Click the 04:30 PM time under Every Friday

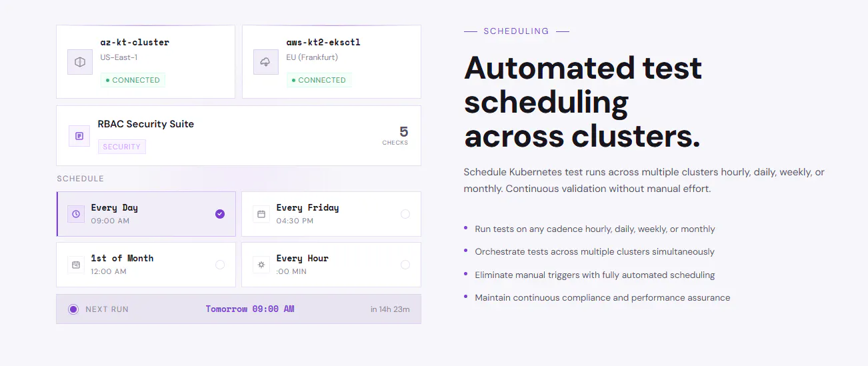tap(295, 221)
